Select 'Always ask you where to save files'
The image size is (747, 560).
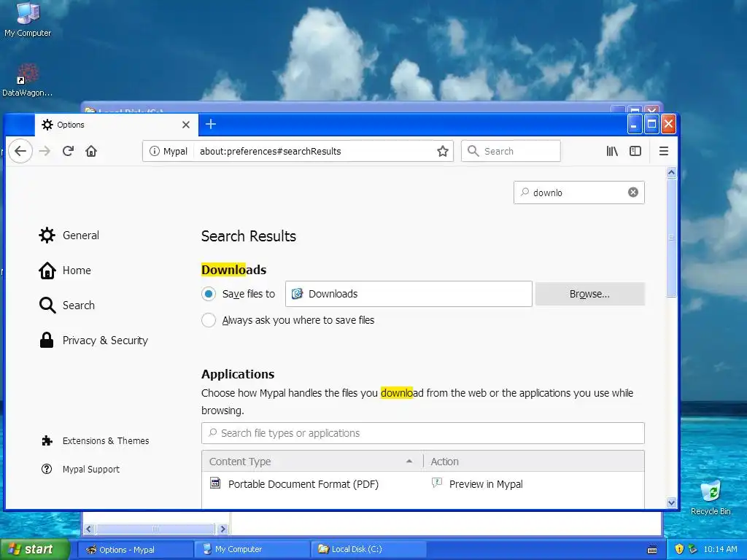pyautogui.click(x=209, y=320)
